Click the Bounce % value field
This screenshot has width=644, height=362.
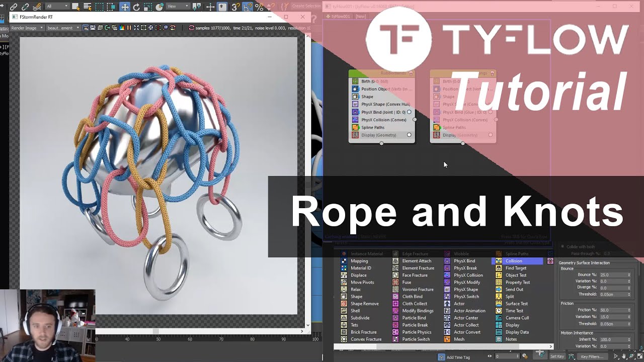click(613, 275)
